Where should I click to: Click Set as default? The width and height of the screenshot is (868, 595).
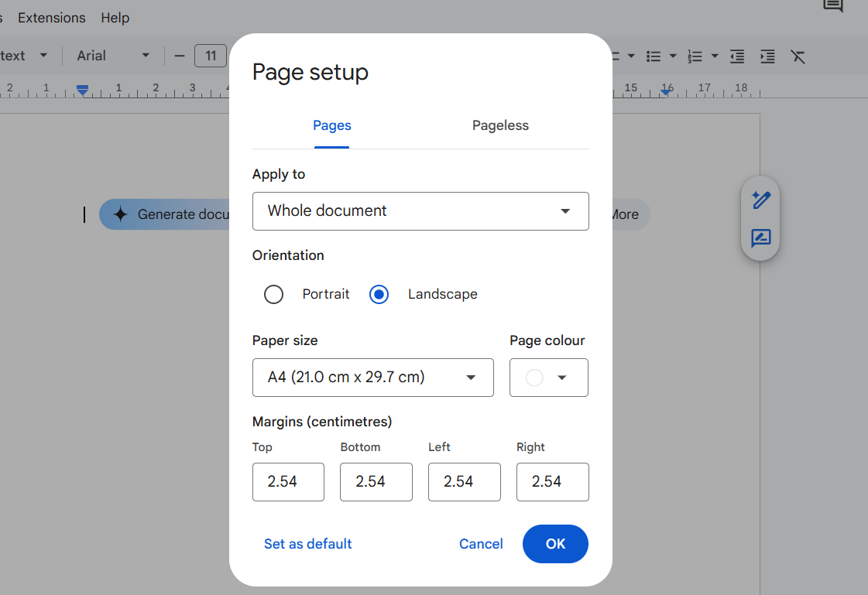307,544
